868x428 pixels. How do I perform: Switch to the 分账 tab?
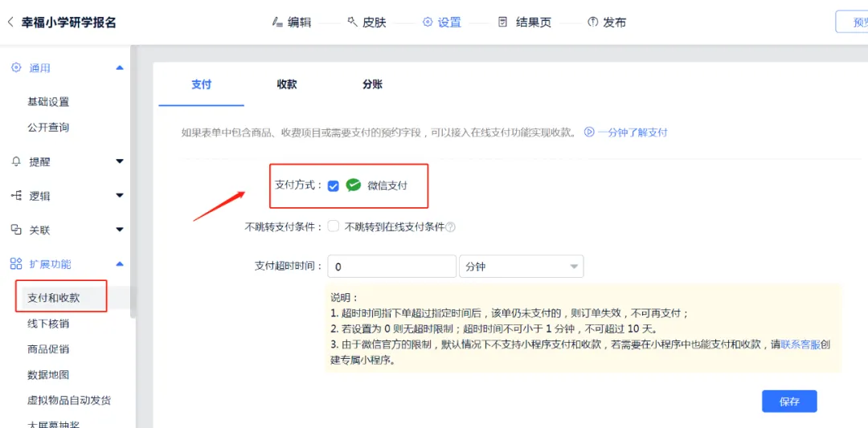372,84
